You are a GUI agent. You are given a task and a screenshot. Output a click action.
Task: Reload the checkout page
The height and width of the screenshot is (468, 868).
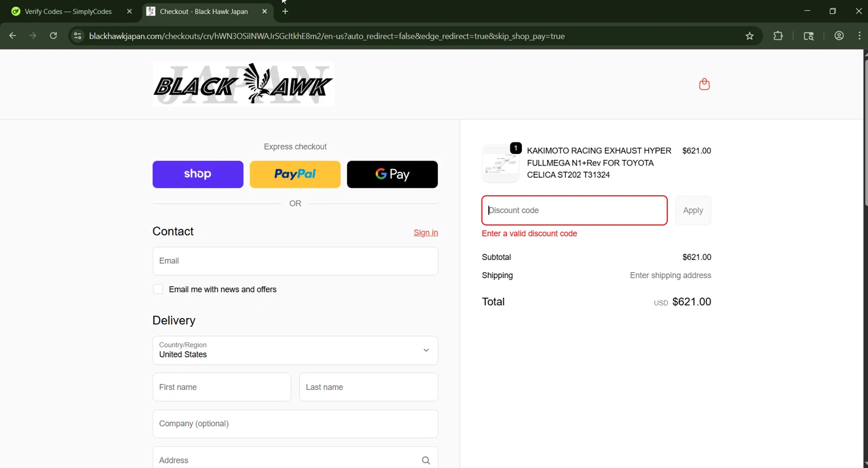tap(53, 36)
